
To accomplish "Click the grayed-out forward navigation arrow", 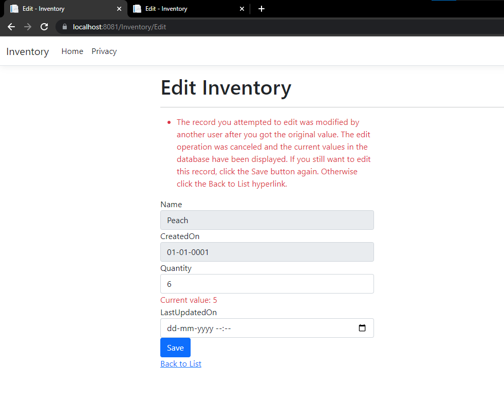I will 27,27.
